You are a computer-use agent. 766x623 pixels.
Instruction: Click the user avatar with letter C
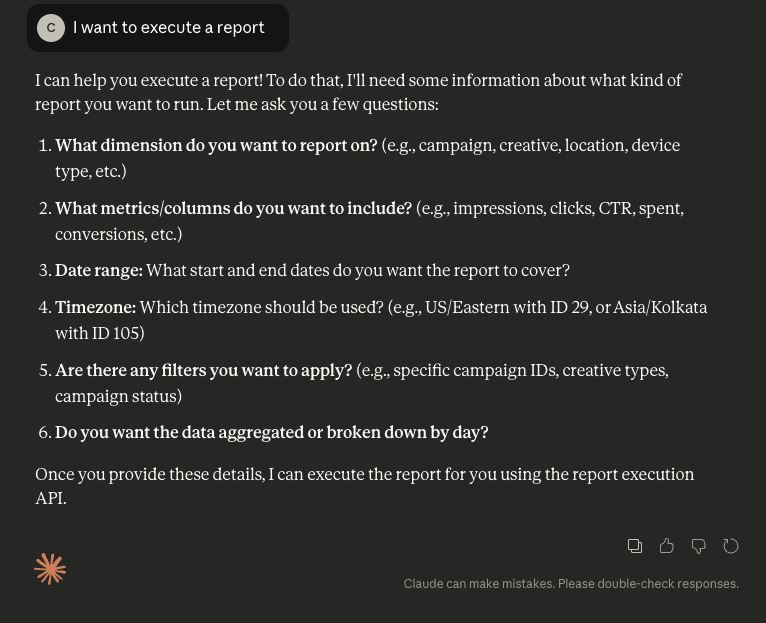(51, 28)
